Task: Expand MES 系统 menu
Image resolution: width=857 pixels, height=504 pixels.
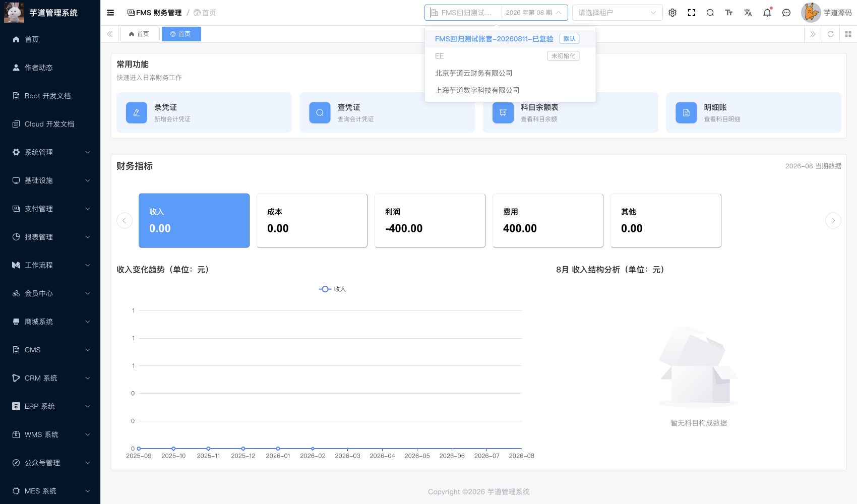Action: (x=50, y=491)
